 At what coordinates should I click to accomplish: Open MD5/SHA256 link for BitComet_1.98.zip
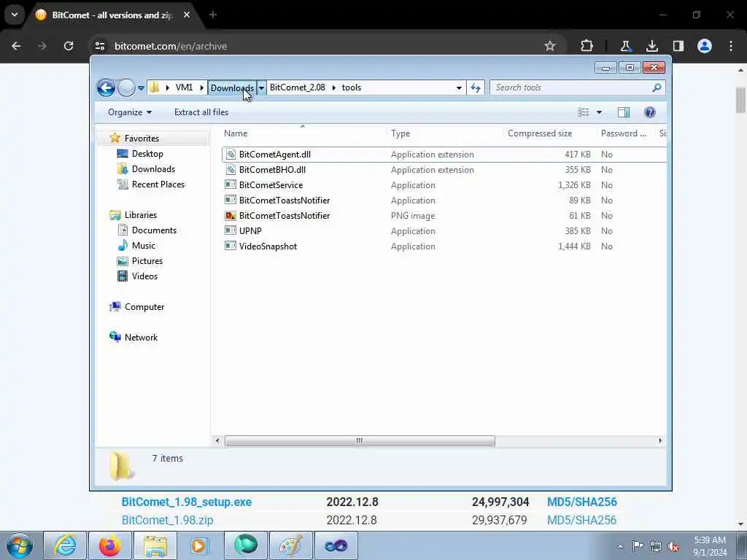(581, 520)
